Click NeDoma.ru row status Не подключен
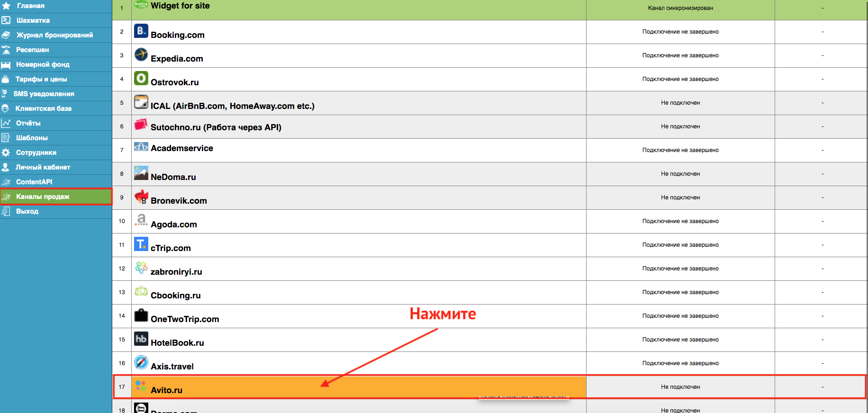Image resolution: width=868 pixels, height=413 pixels. pos(680,174)
